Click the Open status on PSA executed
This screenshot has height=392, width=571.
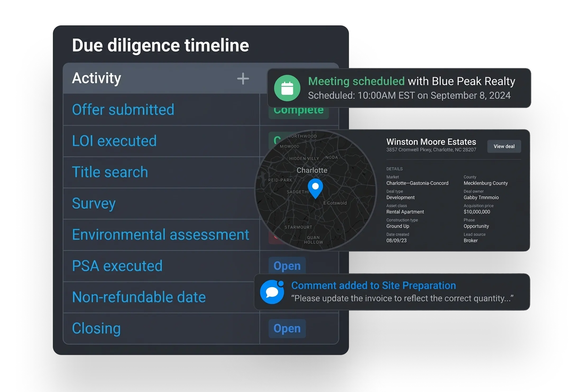pos(287,266)
